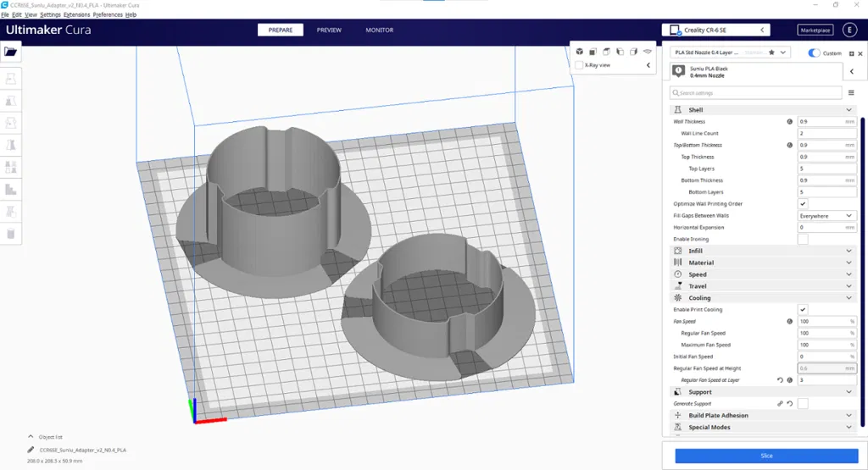Screen dimensions: 868x470
Task: Click the link icon beside Generate Support
Action: [780, 404]
